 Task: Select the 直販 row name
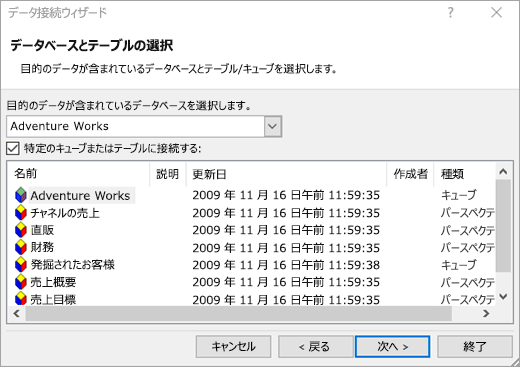pos(42,230)
